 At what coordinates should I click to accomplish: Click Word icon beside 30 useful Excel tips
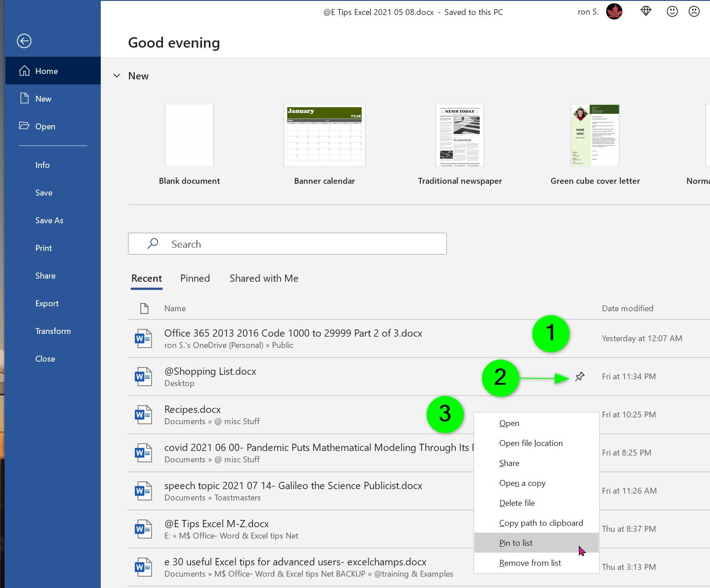(143, 567)
